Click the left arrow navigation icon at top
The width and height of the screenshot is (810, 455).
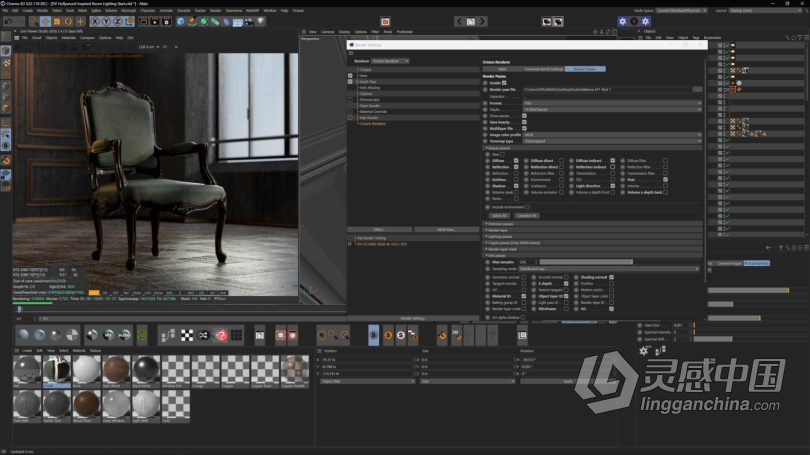[x=459, y=22]
